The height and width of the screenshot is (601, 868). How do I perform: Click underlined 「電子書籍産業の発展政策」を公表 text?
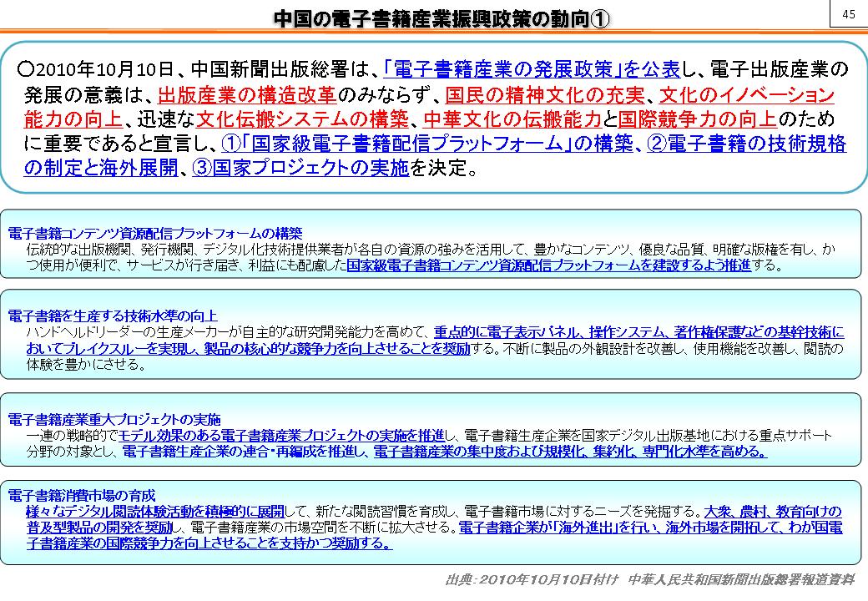coord(531,69)
